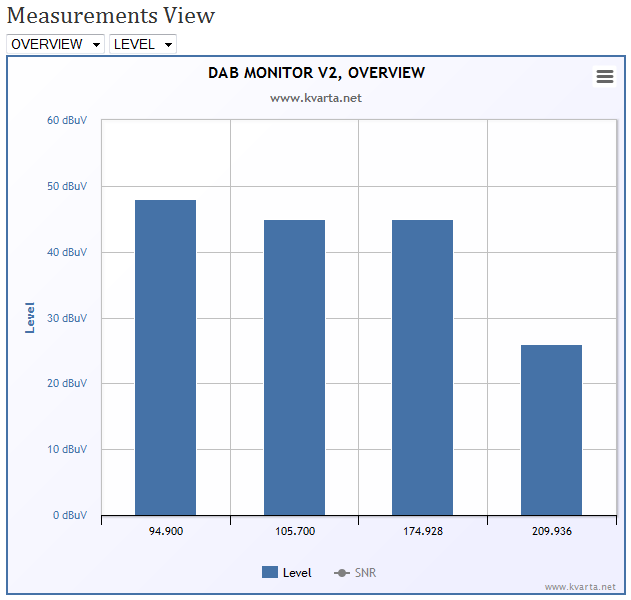Toggle the Level series in legend
The width and height of the screenshot is (631, 600).
(x=287, y=572)
